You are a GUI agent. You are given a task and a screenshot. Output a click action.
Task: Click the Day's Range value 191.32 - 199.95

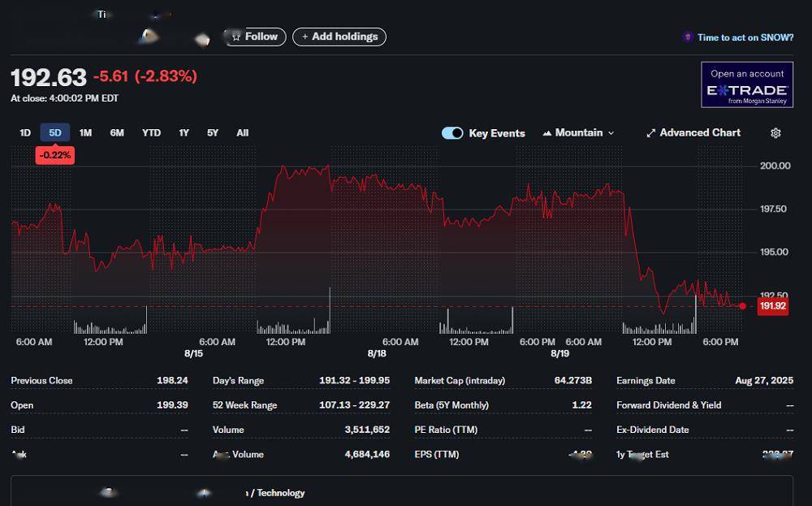pos(354,380)
